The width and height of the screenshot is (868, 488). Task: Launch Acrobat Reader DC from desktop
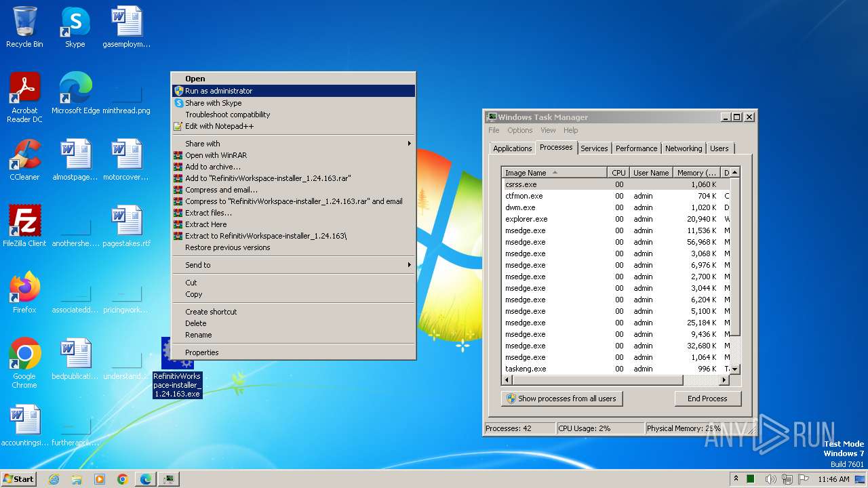click(x=24, y=97)
